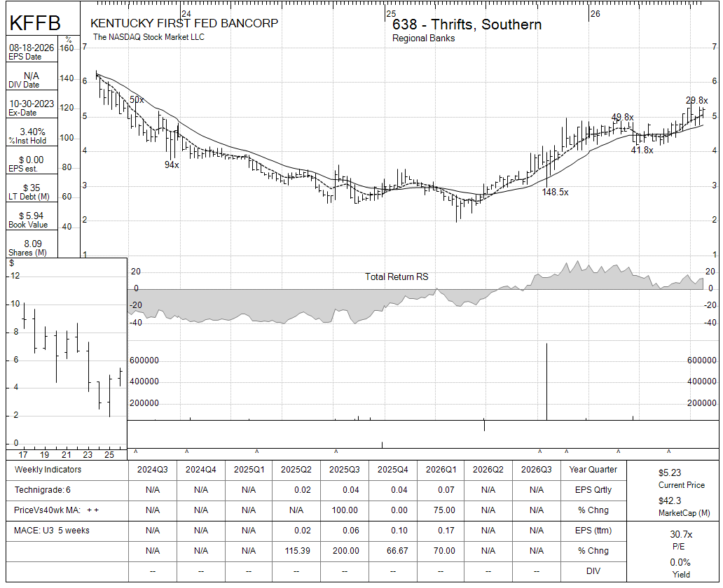Click the 2026Q1 column header
The height and width of the screenshot is (588, 723).
coord(441,470)
